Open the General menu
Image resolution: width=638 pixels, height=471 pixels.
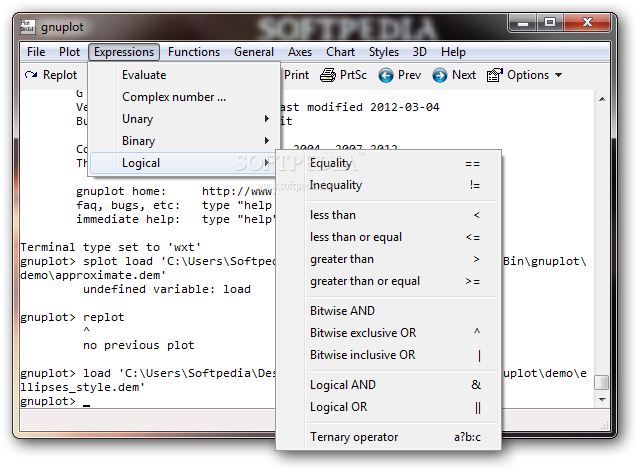(x=254, y=52)
